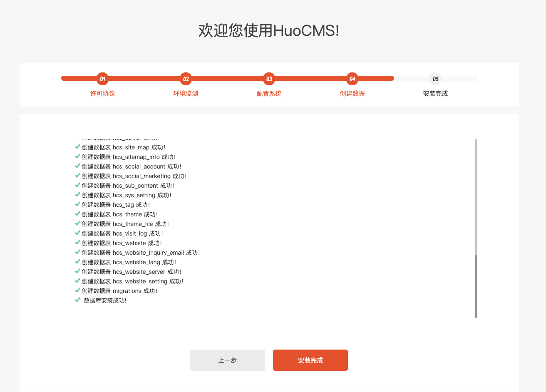
Task: Select step 03 circle in progress bar
Action: [x=269, y=79]
